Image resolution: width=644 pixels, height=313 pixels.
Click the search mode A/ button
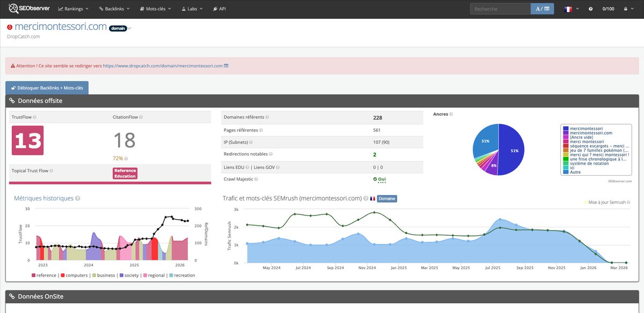(x=543, y=9)
